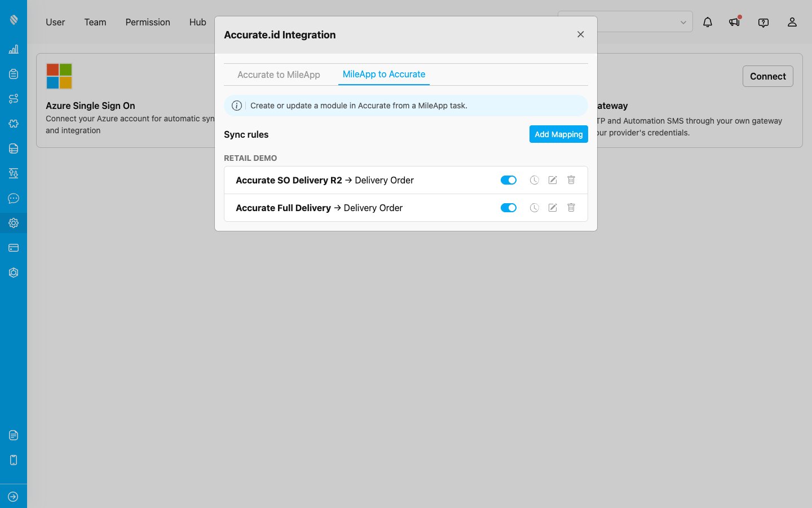The width and height of the screenshot is (812, 508).
Task: Click the Azure Single Sign On logo
Action: 59,76
